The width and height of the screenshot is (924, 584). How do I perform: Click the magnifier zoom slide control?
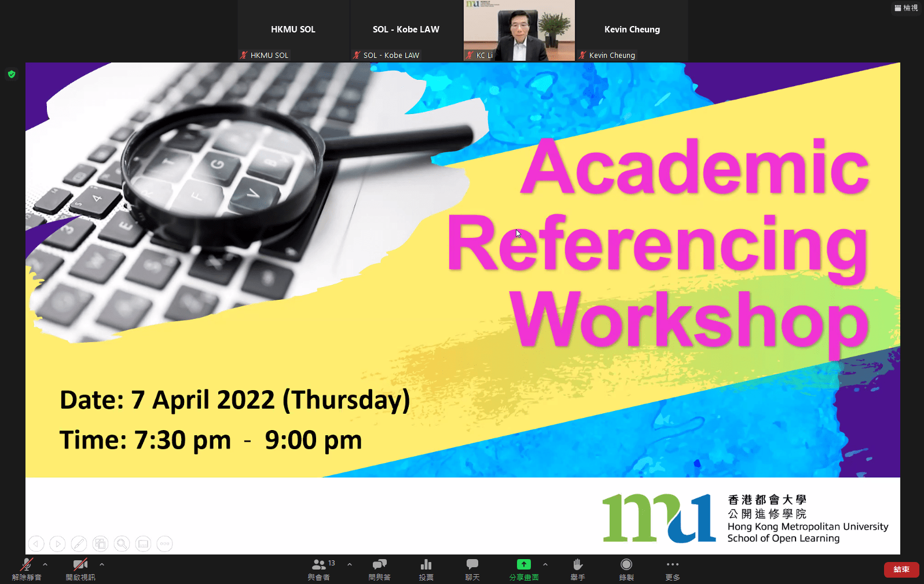(x=122, y=543)
